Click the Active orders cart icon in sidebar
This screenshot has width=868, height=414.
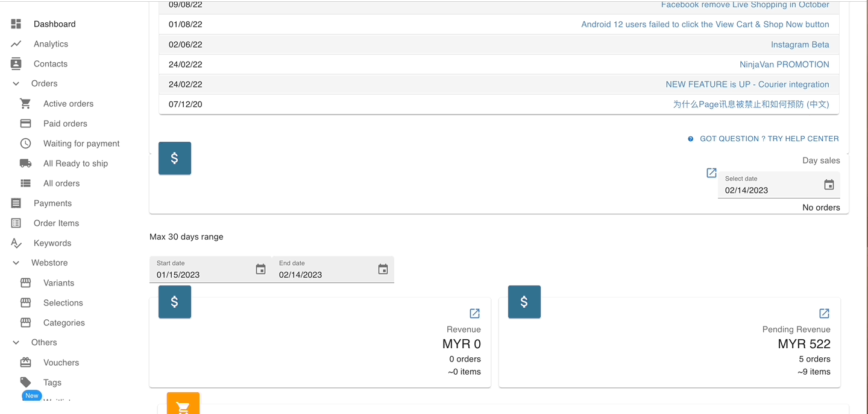pyautogui.click(x=25, y=104)
